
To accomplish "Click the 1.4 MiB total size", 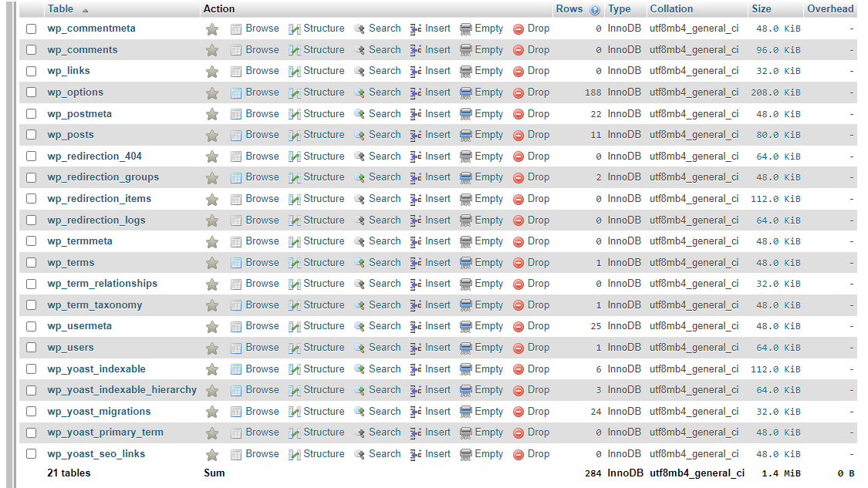I will click(x=781, y=473).
